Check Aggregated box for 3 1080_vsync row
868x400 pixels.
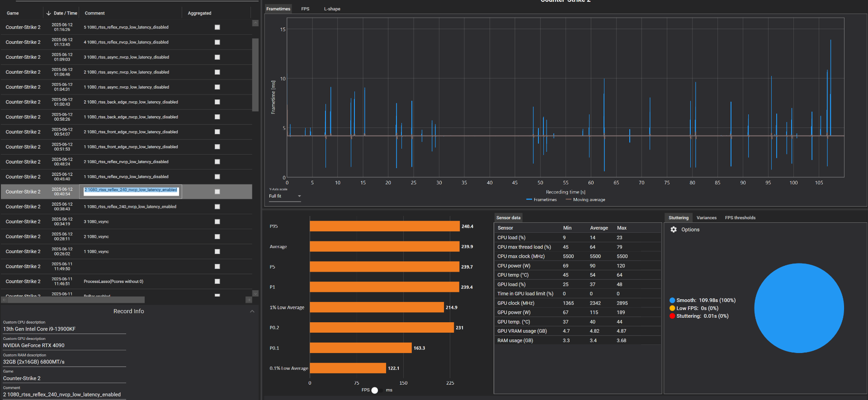(x=217, y=221)
